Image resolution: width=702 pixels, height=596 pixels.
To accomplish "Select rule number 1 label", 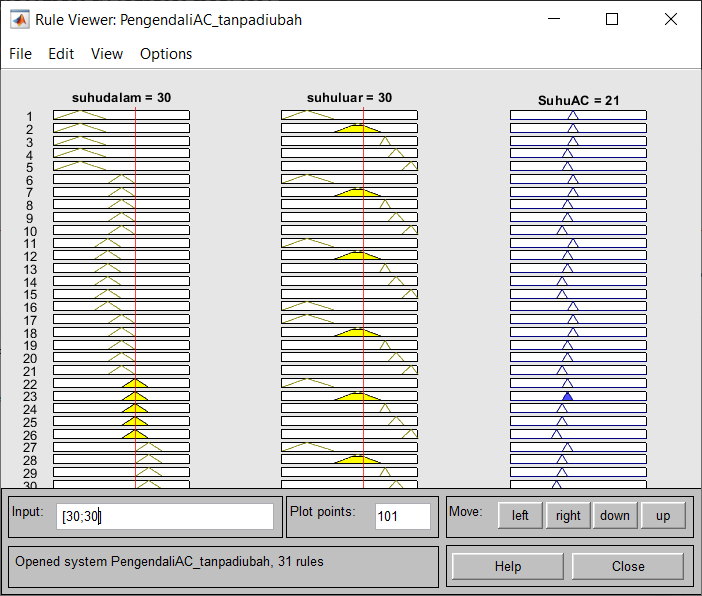I will [30, 116].
